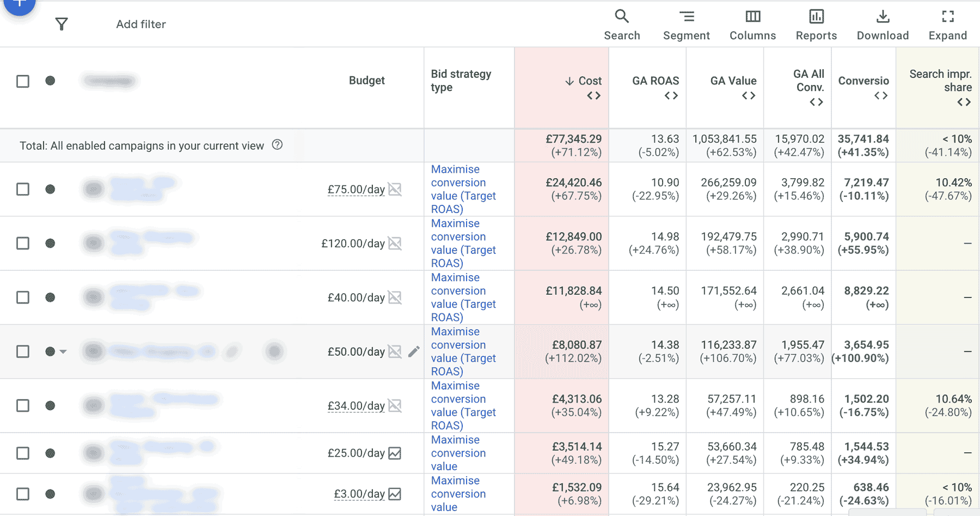Click the pencil icon to edit the £50.00/day budget
Viewport: 980px width, 516px height.
[414, 351]
